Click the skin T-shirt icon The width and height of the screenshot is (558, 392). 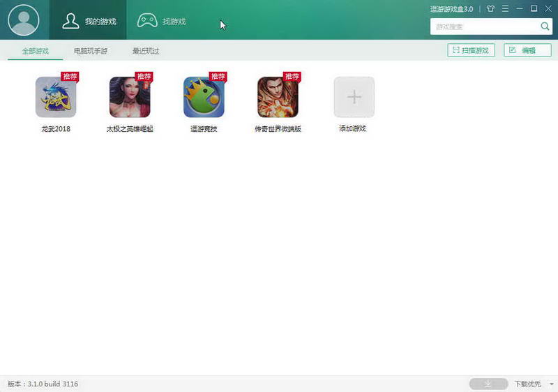(x=490, y=9)
